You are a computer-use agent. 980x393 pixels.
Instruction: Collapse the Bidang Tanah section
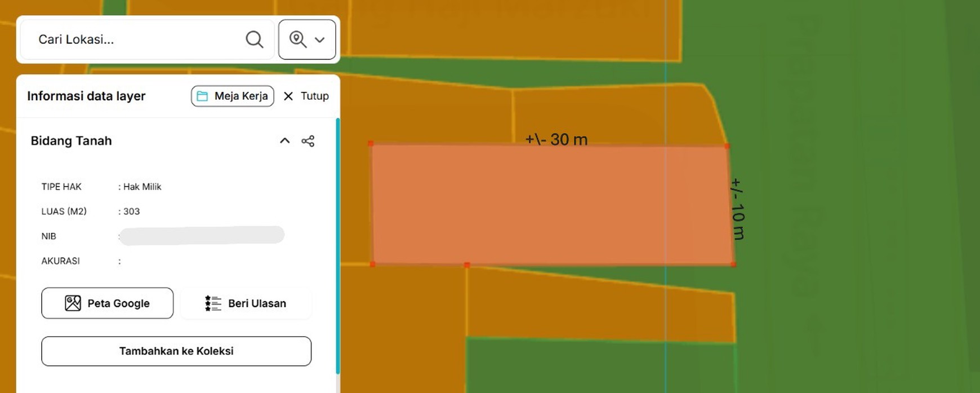[285, 141]
